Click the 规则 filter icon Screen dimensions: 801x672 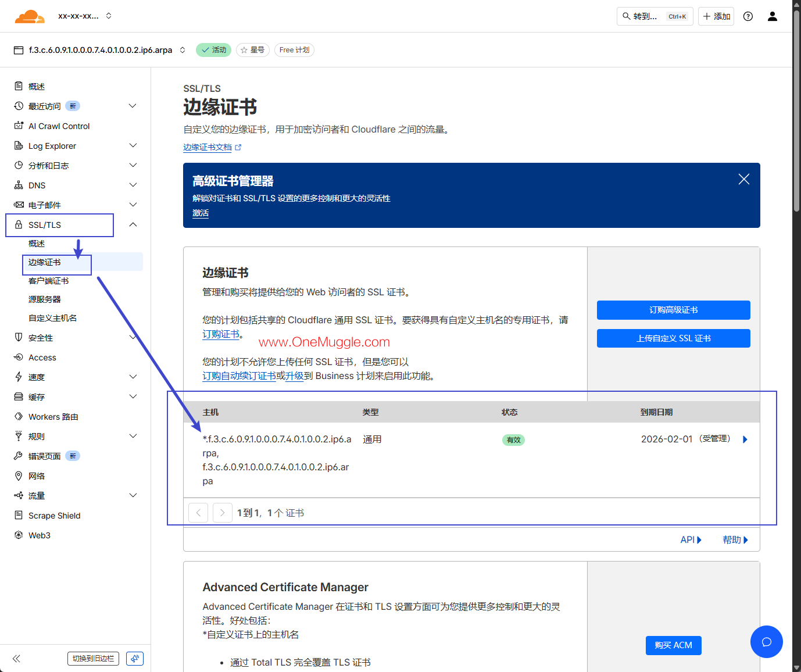(x=19, y=436)
